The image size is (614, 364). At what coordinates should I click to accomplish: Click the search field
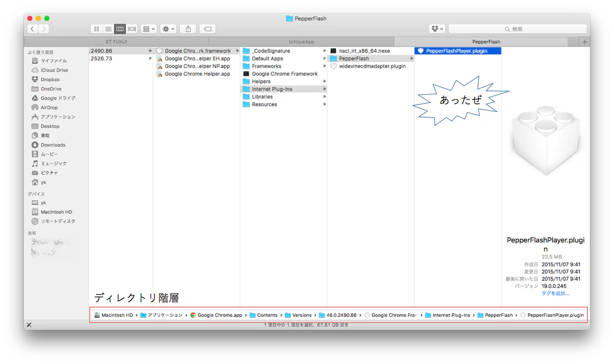tap(517, 29)
